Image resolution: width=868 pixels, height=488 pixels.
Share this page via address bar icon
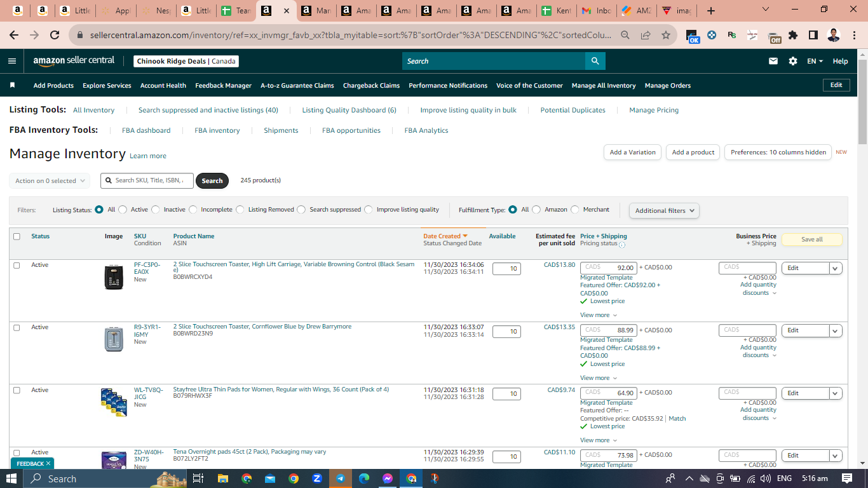point(646,35)
